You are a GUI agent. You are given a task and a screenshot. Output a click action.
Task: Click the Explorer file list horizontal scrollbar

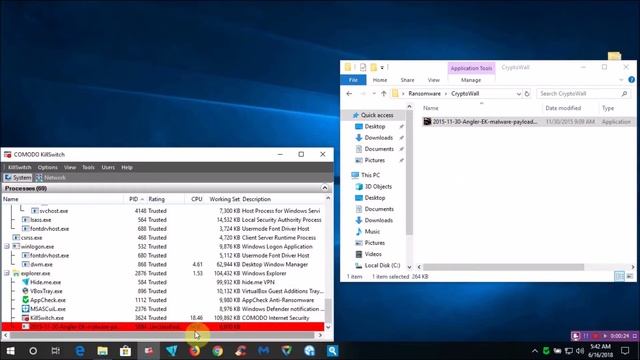coord(503,267)
